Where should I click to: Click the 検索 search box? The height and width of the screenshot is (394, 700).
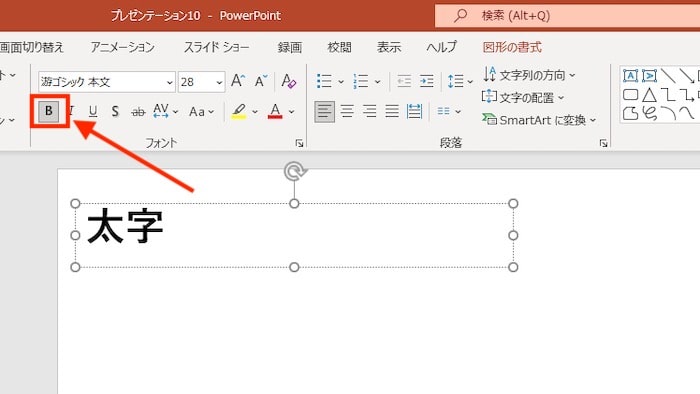(567, 16)
